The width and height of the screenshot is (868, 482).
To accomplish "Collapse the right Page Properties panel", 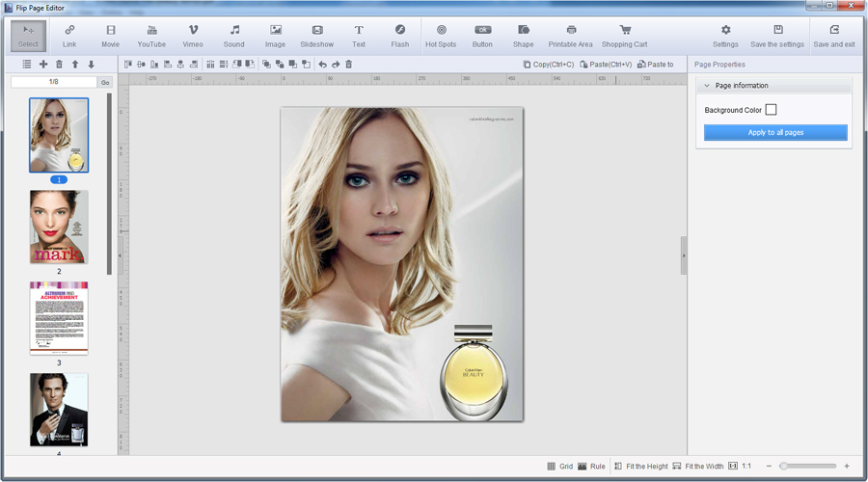I will click(684, 255).
